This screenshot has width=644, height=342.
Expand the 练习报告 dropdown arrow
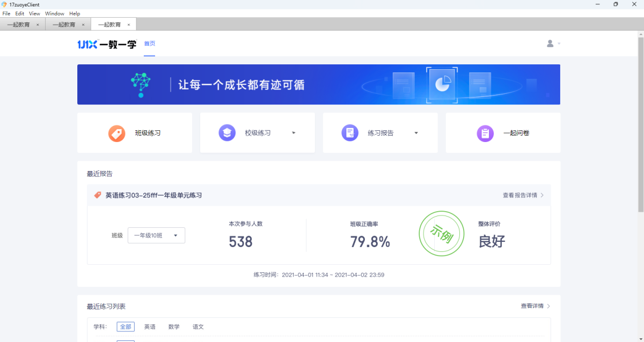point(416,133)
